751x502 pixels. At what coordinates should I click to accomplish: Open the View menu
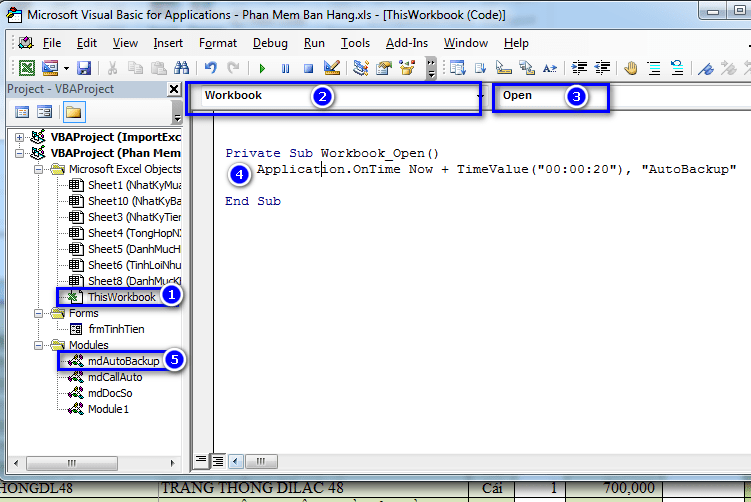125,43
